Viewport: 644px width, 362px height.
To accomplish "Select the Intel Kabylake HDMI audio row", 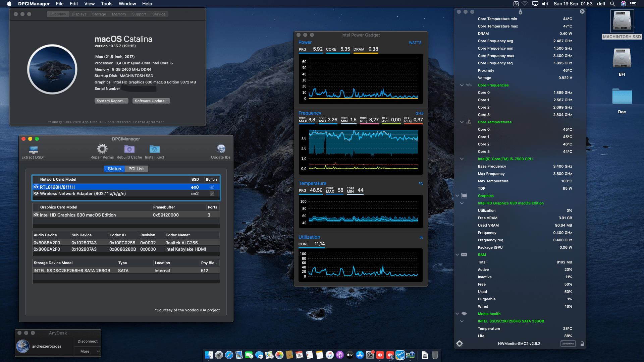I will pyautogui.click(x=126, y=249).
